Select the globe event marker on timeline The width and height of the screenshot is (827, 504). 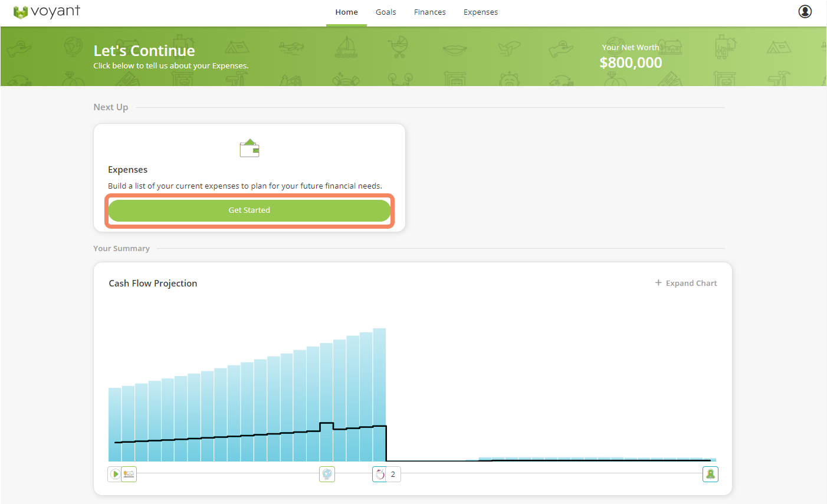327,474
